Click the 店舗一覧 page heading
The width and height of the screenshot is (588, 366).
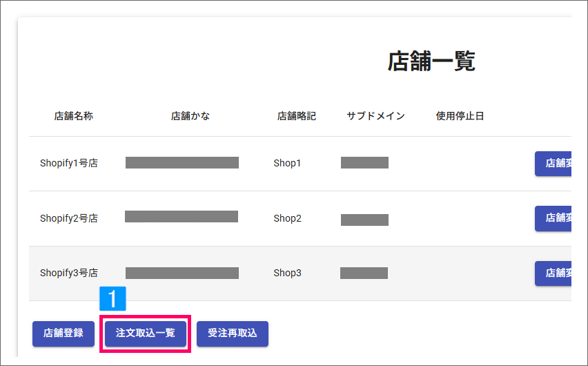(431, 61)
